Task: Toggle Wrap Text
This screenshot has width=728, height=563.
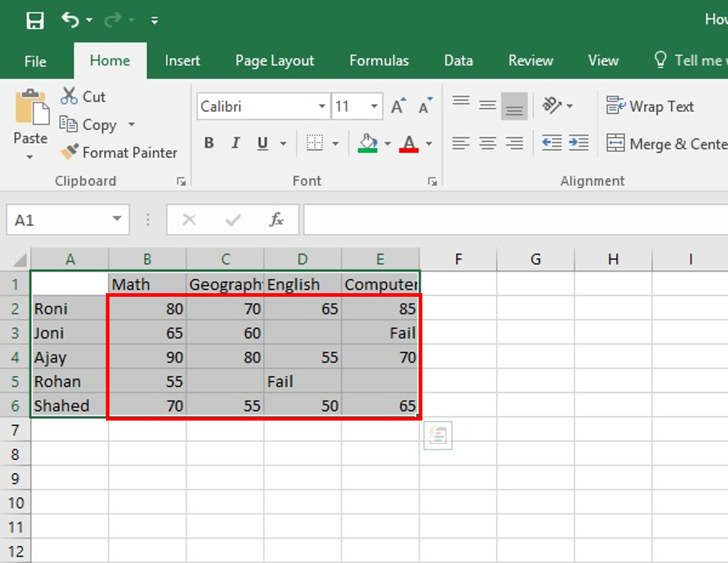Action: tap(650, 106)
